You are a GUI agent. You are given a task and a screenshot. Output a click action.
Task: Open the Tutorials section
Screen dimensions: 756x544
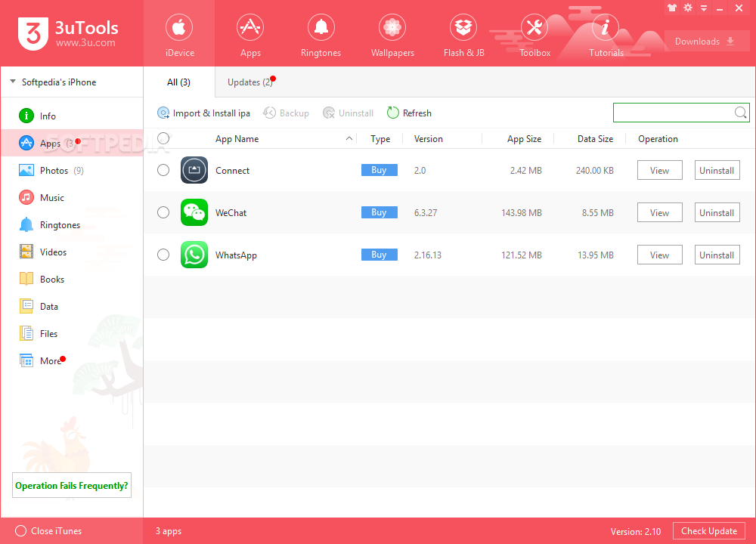click(x=606, y=34)
